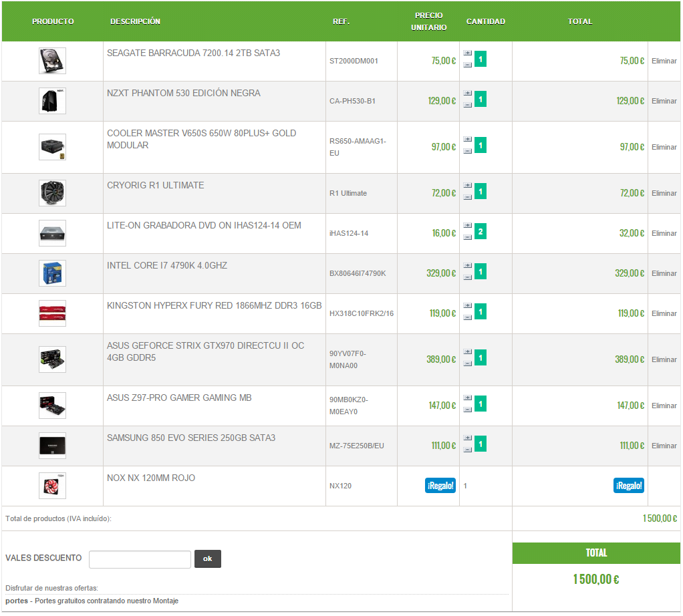This screenshot has width=683, height=616.
Task: Click Eliminar for Seagate Barracuda row
Action: (664, 61)
